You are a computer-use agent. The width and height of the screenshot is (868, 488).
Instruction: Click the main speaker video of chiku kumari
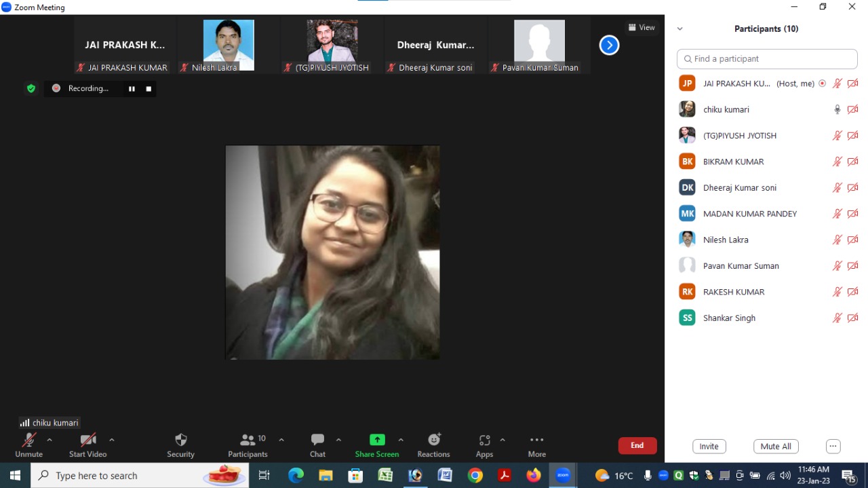332,252
